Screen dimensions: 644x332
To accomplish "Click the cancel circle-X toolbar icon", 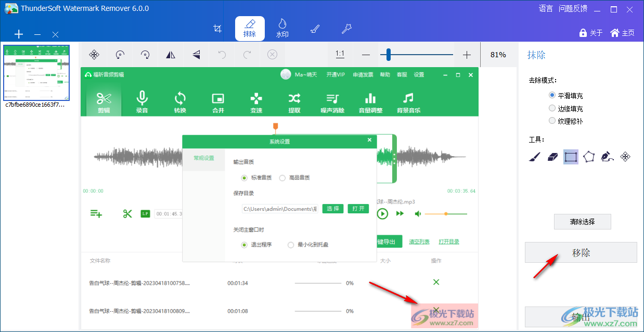I will pyautogui.click(x=273, y=54).
